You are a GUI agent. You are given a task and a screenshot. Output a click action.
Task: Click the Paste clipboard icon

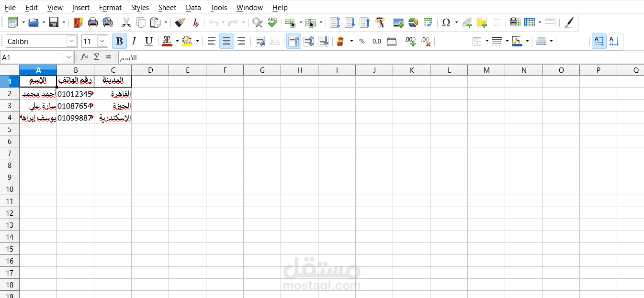pos(156,22)
